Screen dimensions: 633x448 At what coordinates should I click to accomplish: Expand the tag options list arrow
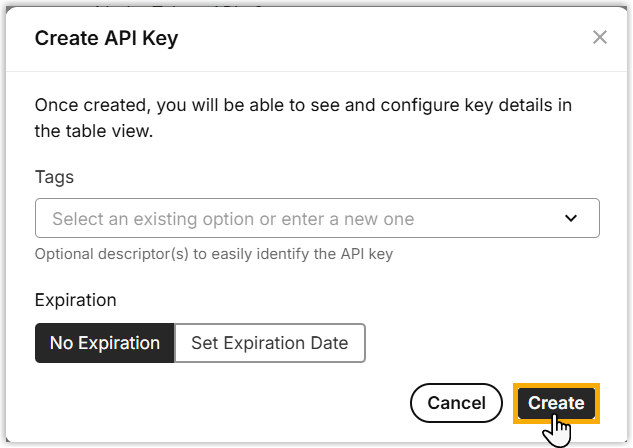click(x=571, y=218)
